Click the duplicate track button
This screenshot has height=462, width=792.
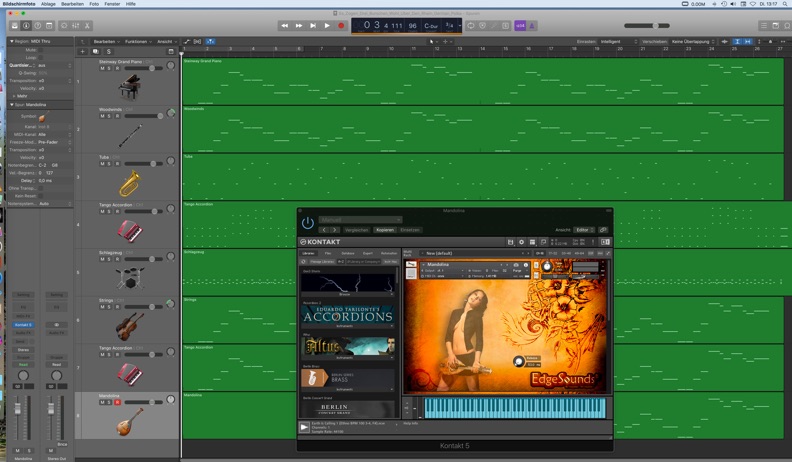click(95, 52)
